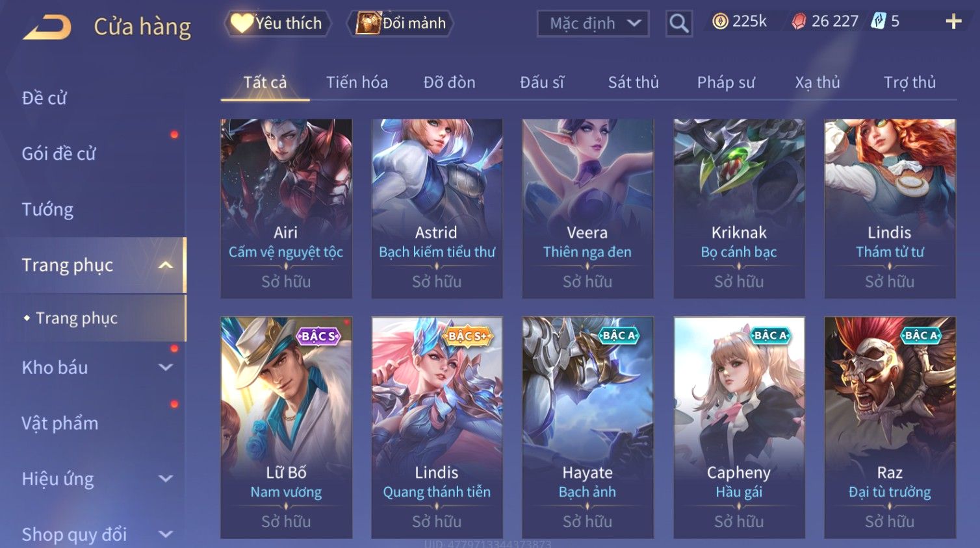Open the search magnifier icon

tap(679, 23)
